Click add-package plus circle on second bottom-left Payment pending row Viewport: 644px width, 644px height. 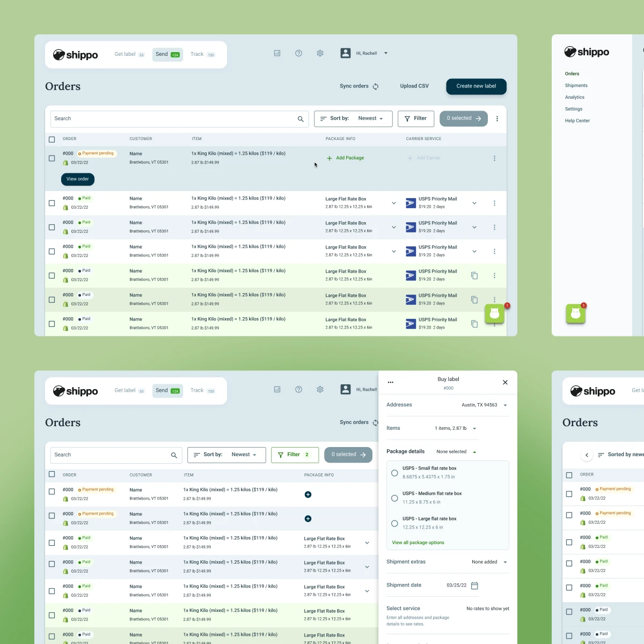pos(308,518)
